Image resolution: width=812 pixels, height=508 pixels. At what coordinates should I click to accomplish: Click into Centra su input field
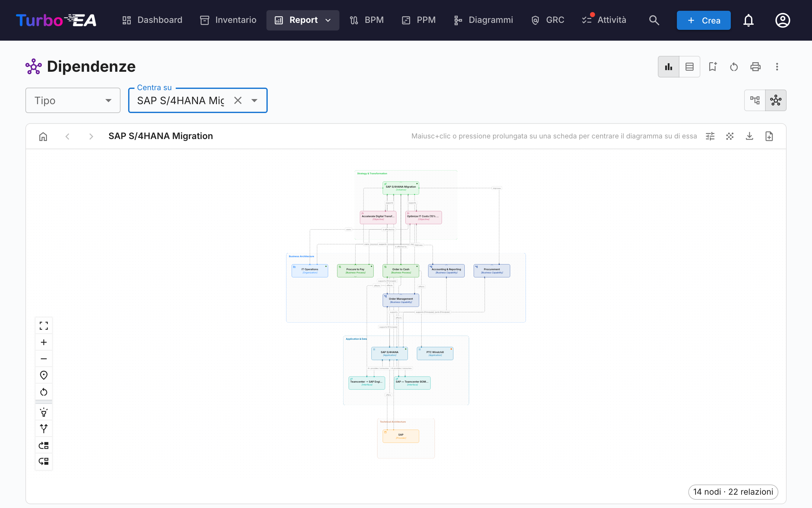click(x=180, y=100)
